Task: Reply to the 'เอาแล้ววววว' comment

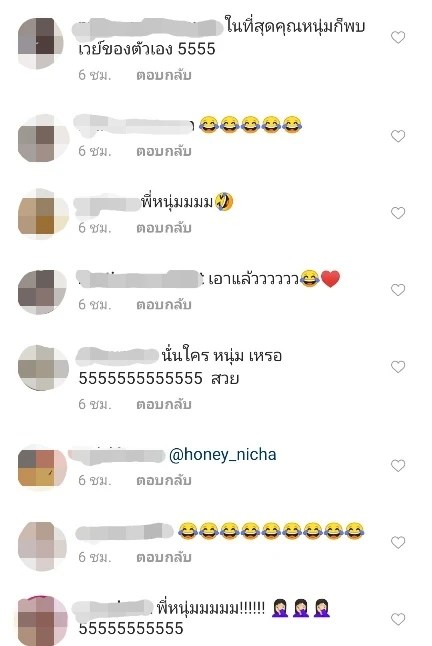Action: point(164,304)
